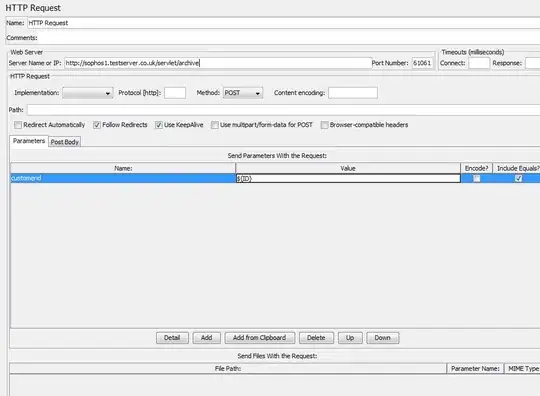540x396 pixels.
Task: Focus the Server Name or IP field
Action: pyautogui.click(x=218, y=63)
